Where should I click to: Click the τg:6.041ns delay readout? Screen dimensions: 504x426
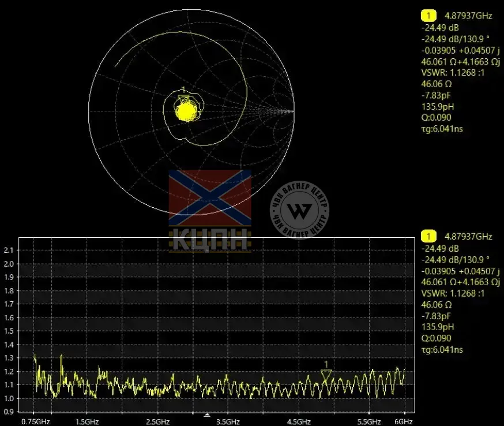pos(442,128)
